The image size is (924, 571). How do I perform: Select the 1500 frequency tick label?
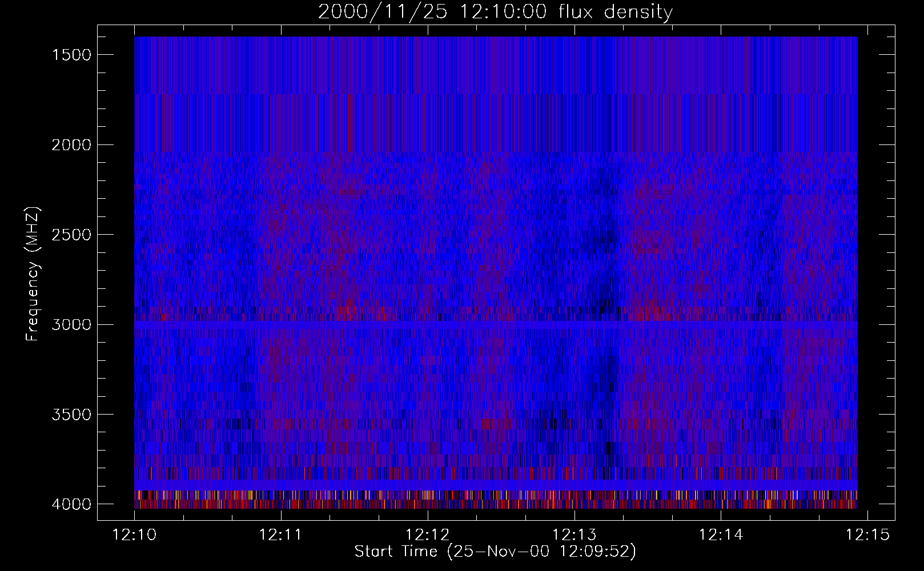click(71, 55)
